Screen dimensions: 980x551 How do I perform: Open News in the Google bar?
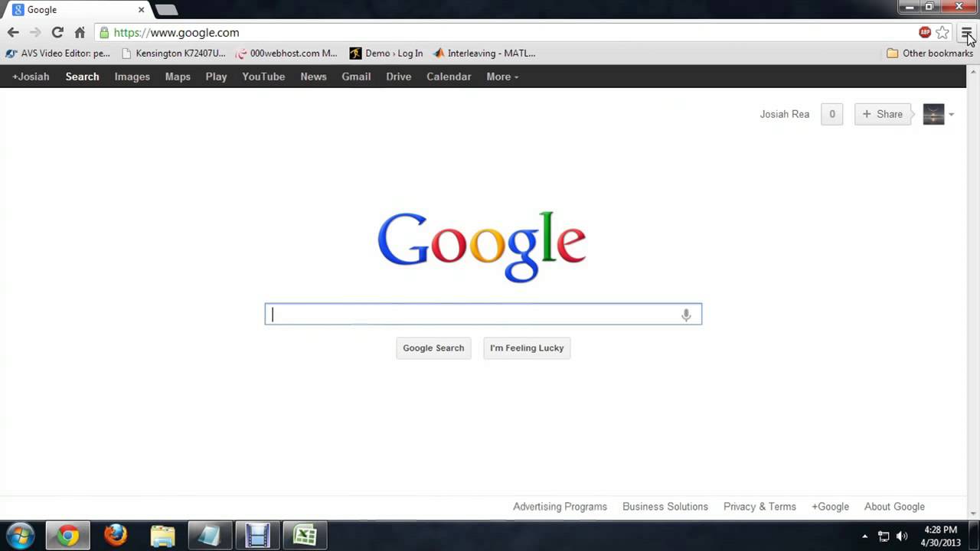tap(313, 77)
